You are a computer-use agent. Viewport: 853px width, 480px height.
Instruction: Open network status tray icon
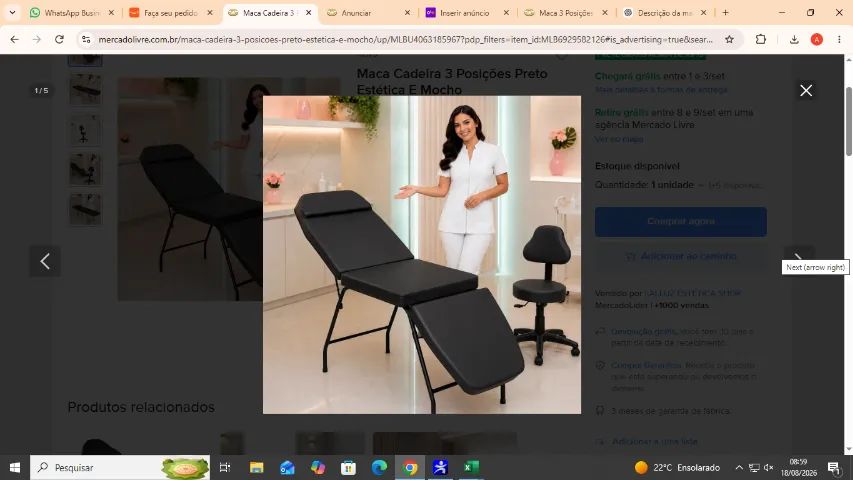(754, 467)
